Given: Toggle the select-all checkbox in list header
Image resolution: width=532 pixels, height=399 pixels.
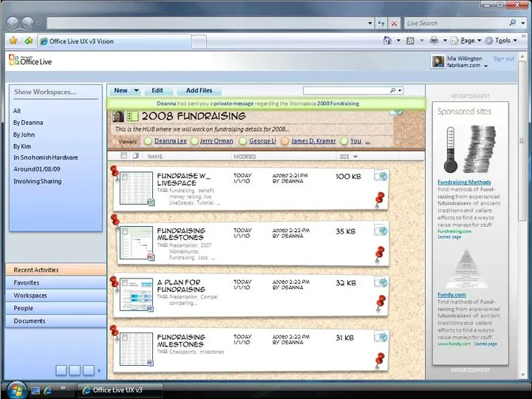Looking at the screenshot, I should point(124,156).
